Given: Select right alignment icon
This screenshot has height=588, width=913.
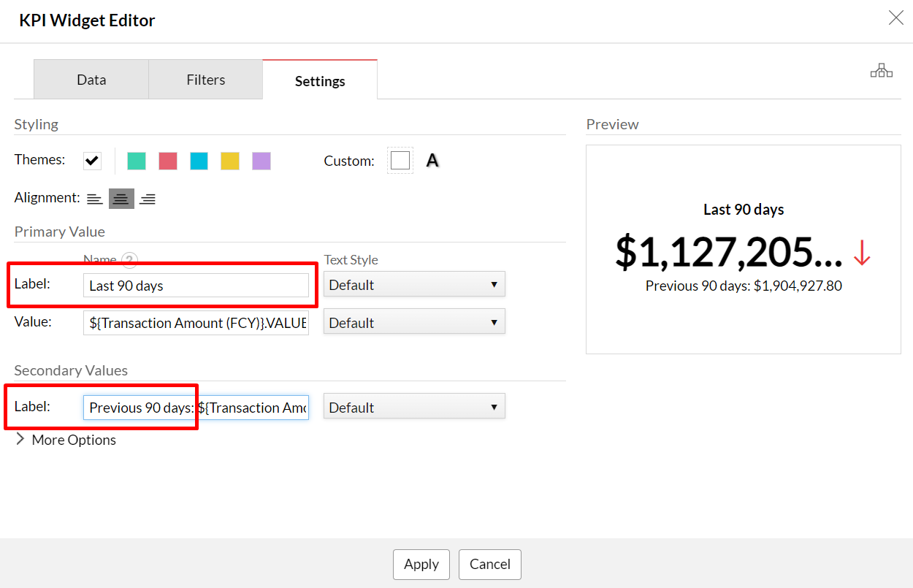Looking at the screenshot, I should [148, 199].
